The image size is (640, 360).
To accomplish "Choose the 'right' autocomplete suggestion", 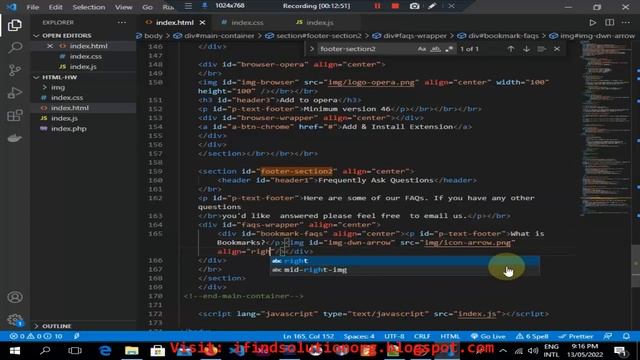I will pyautogui.click(x=405, y=261).
